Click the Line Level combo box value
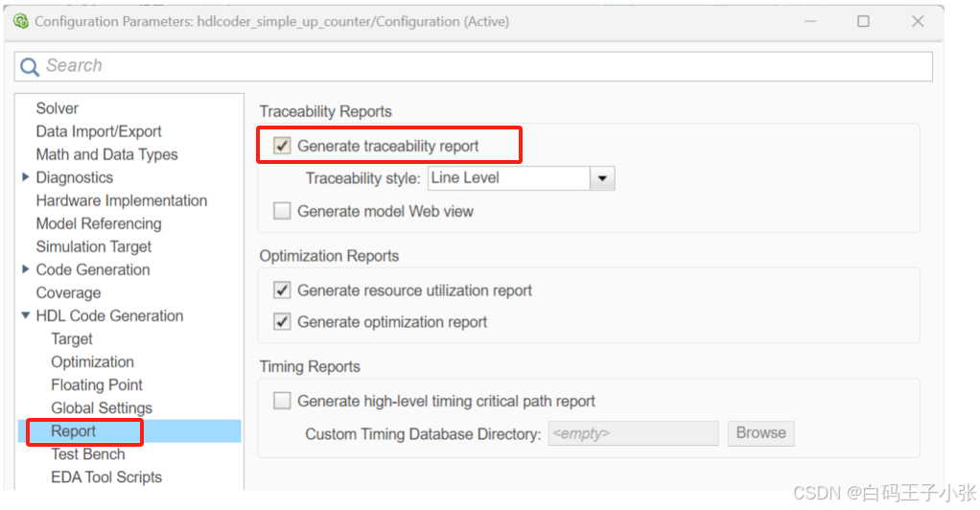 [509, 178]
